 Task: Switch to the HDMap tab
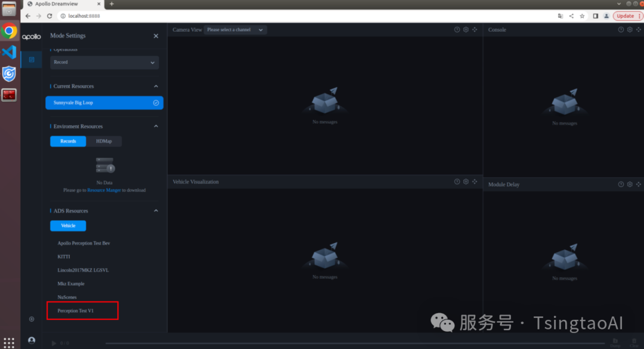(104, 141)
